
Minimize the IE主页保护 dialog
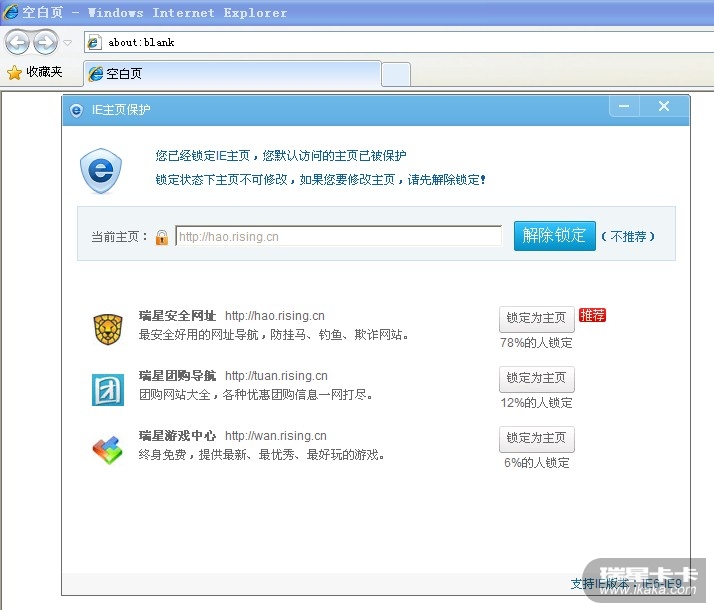click(x=624, y=107)
